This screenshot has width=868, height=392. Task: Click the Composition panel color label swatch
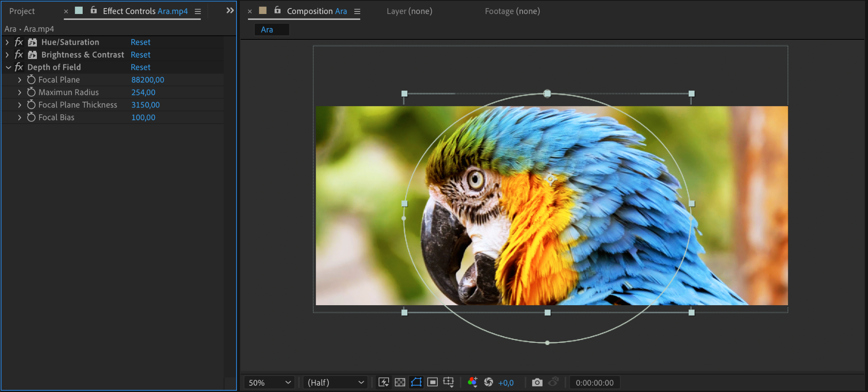[263, 11]
